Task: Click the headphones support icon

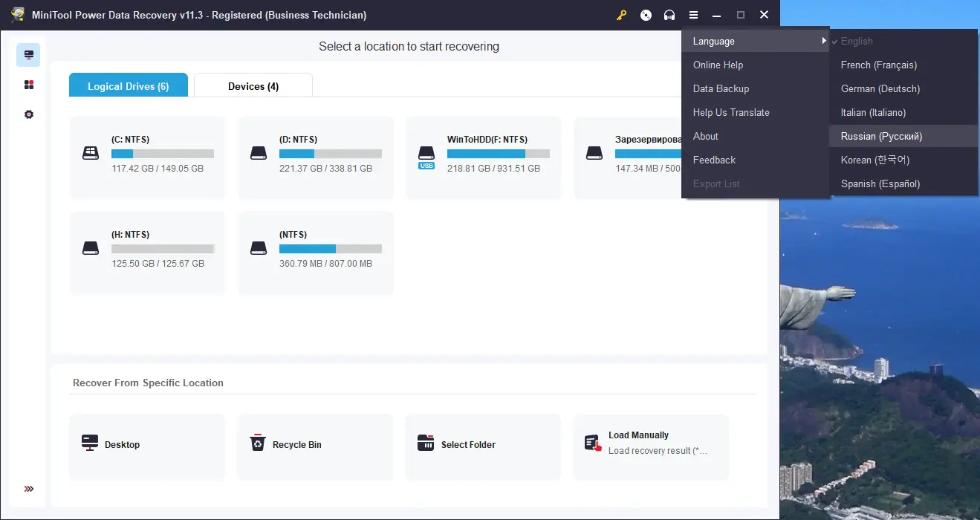Action: 669,15
